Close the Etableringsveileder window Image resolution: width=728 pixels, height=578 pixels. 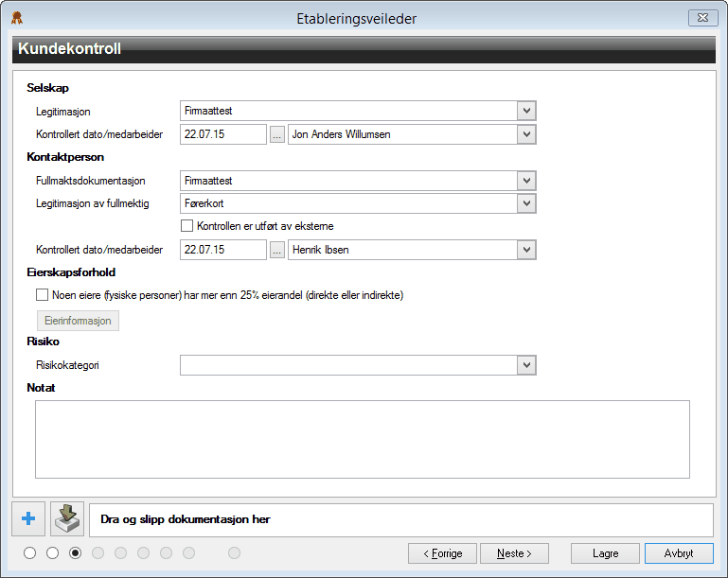tap(703, 18)
